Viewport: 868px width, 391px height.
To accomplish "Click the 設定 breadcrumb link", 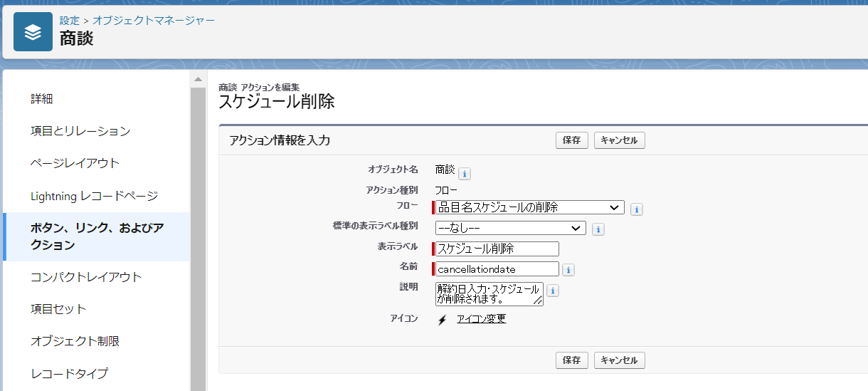I will [x=70, y=20].
